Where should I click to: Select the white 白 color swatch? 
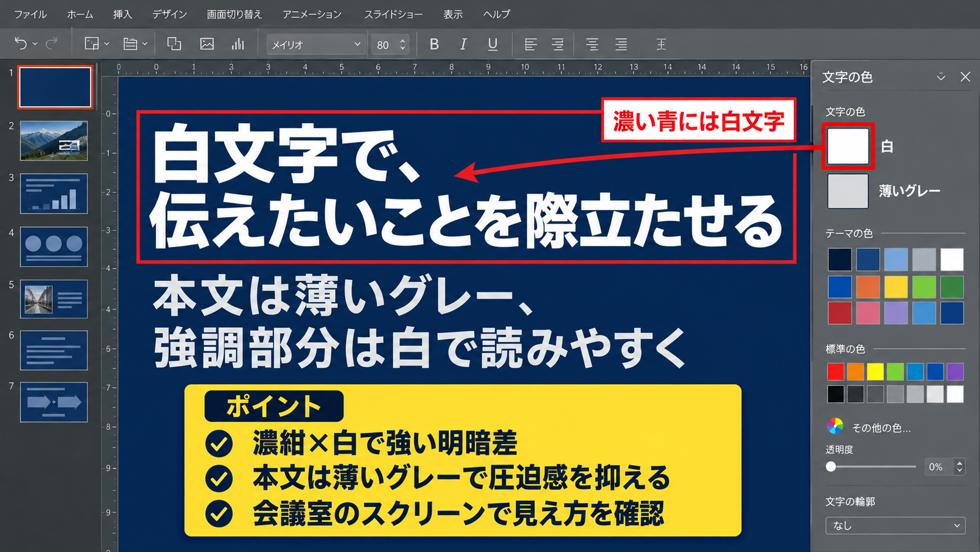point(848,146)
